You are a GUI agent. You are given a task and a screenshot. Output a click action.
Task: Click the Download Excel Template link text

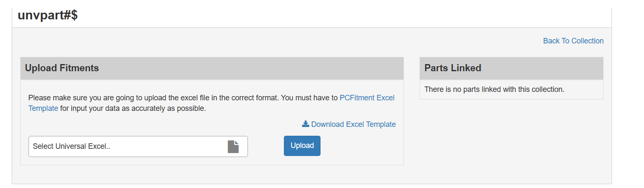(x=353, y=124)
